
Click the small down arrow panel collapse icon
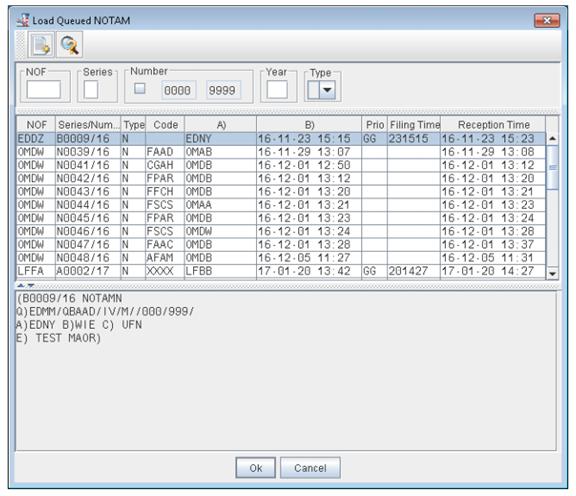pos(31,285)
